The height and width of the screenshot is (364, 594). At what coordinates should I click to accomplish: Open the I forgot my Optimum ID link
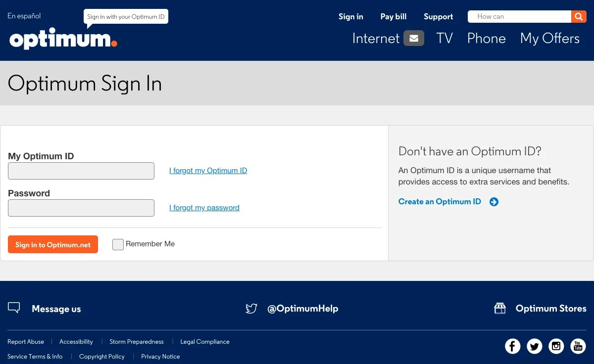click(208, 170)
